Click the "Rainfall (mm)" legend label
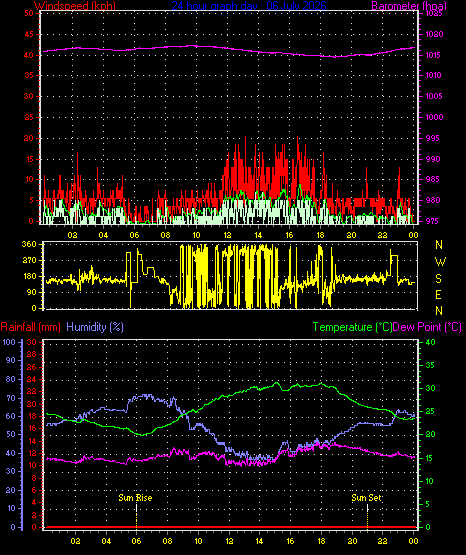The height and width of the screenshot is (555, 466). (x=30, y=327)
